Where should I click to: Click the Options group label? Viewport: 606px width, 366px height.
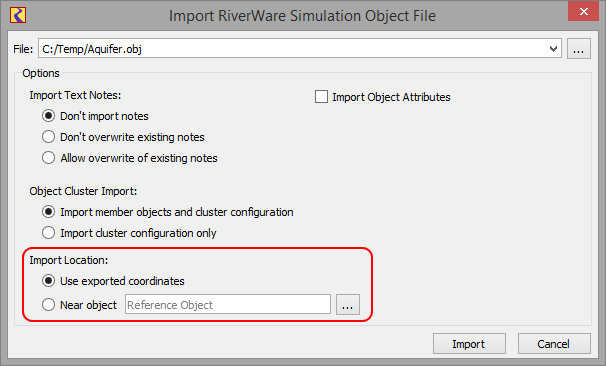pyautogui.click(x=41, y=73)
